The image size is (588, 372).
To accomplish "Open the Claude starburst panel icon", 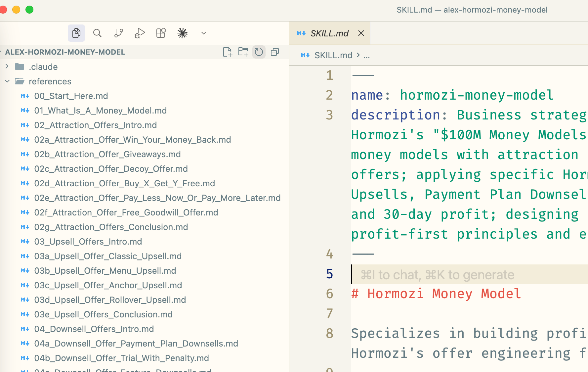I will (182, 33).
